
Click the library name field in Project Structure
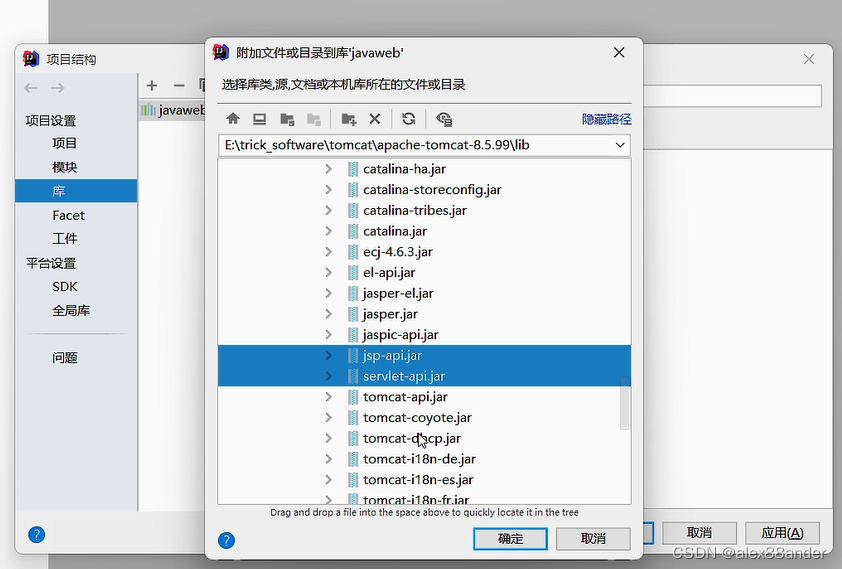point(732,96)
